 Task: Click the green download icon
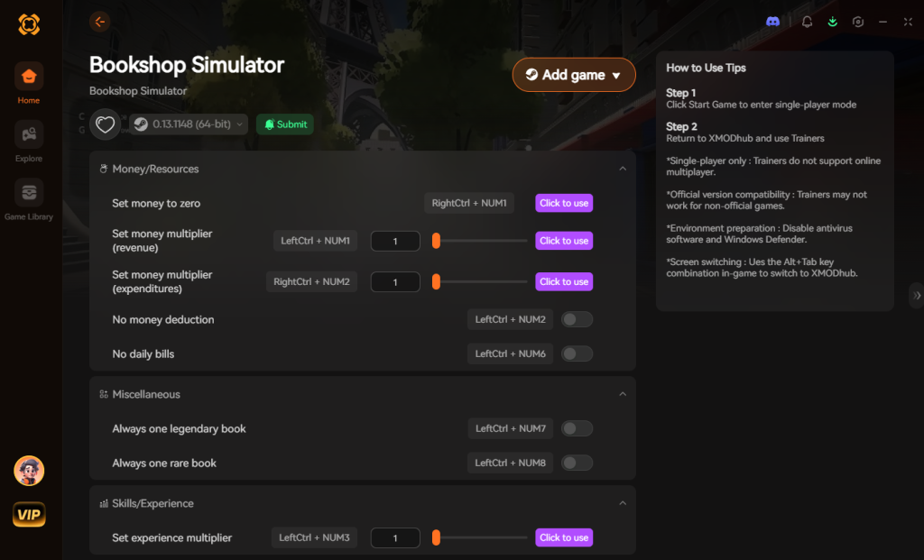tap(832, 22)
